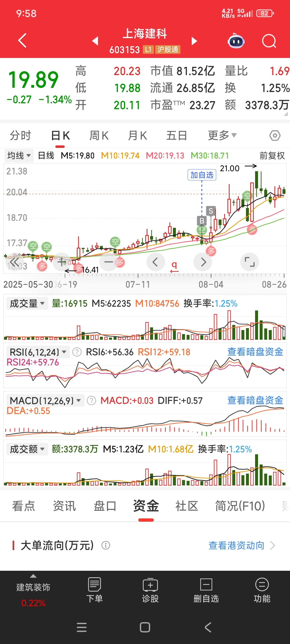Open the 看点 tab
The width and height of the screenshot is (290, 644).
pos(24,506)
